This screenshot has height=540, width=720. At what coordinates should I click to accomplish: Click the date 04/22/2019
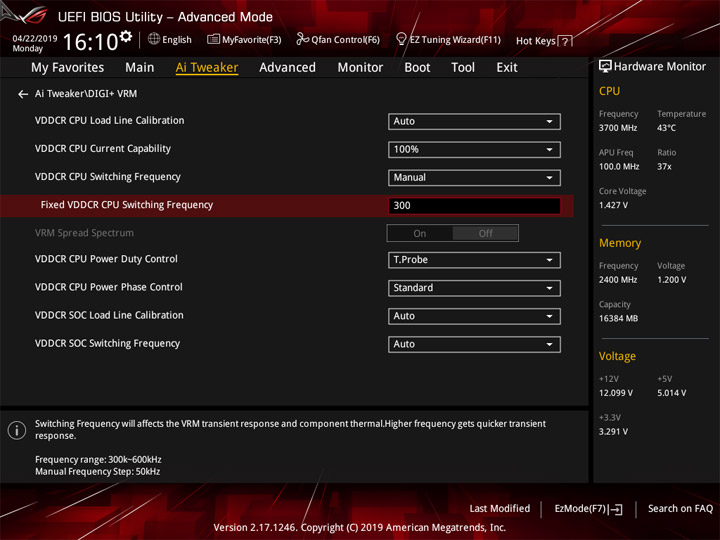click(x=35, y=39)
